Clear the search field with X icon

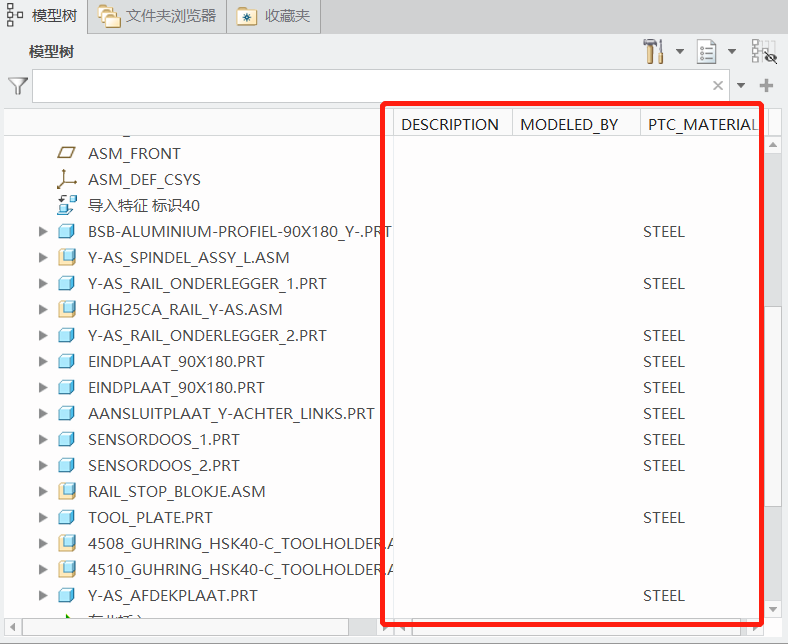tap(718, 86)
